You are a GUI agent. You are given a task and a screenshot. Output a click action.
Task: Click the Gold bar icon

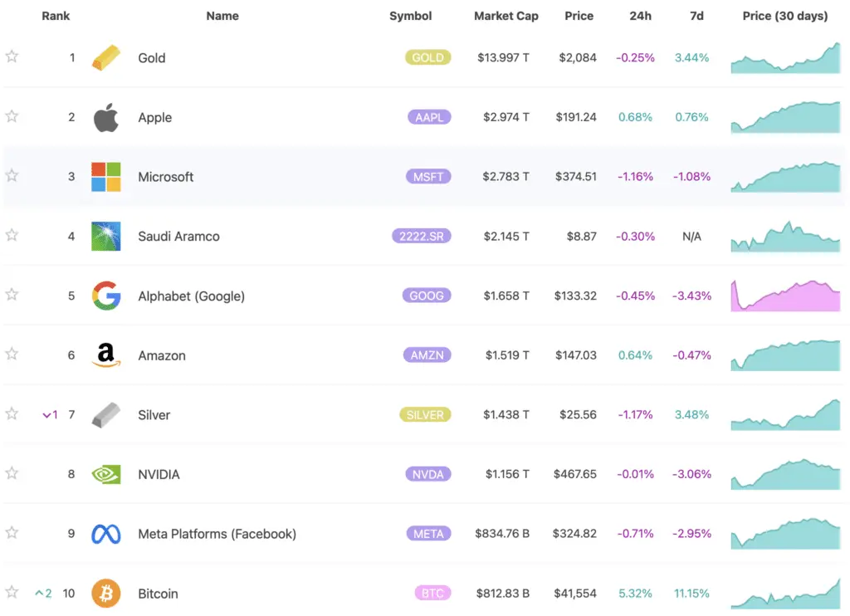[105, 57]
